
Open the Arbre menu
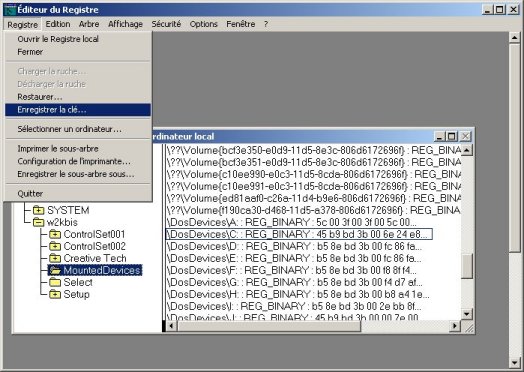coord(89,24)
